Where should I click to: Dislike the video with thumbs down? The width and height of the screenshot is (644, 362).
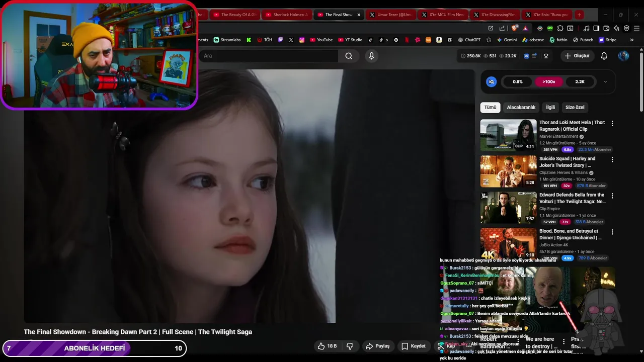[350, 346]
